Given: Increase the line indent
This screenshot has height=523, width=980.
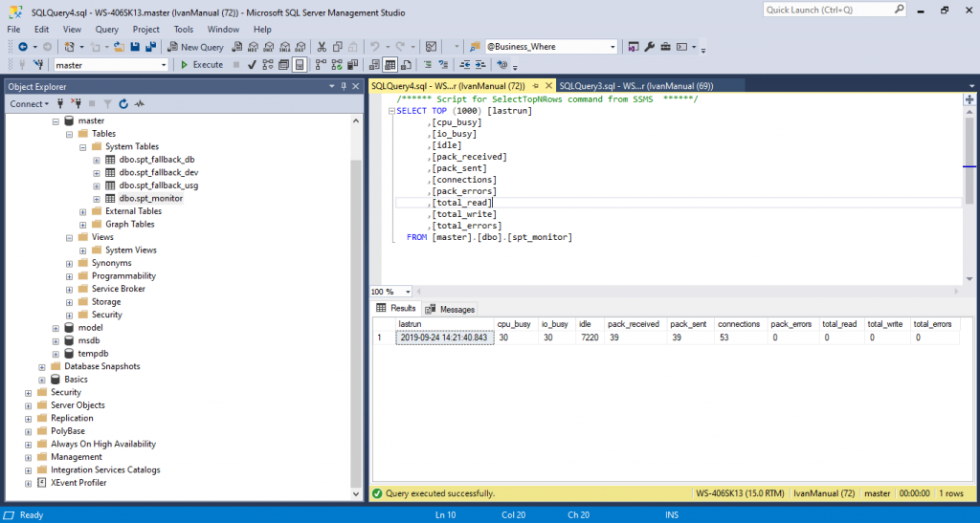Looking at the screenshot, I should (x=480, y=65).
